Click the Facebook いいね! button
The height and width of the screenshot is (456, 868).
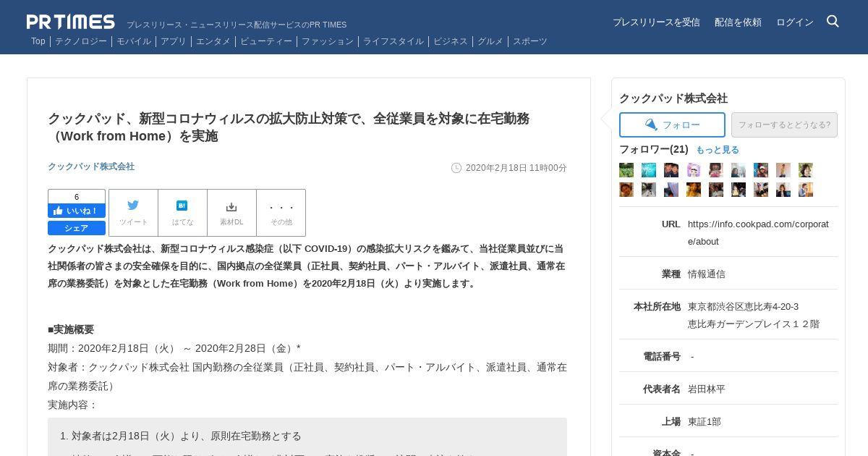click(x=77, y=211)
